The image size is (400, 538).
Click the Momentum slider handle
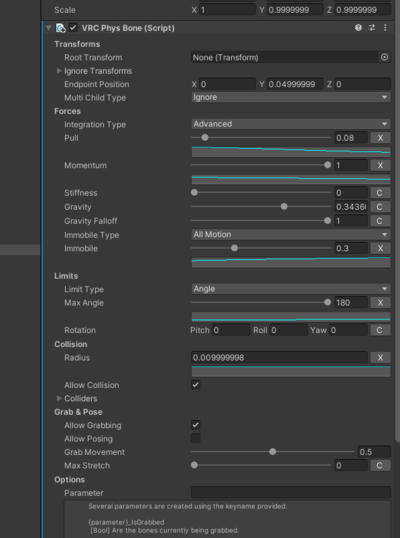coord(328,165)
